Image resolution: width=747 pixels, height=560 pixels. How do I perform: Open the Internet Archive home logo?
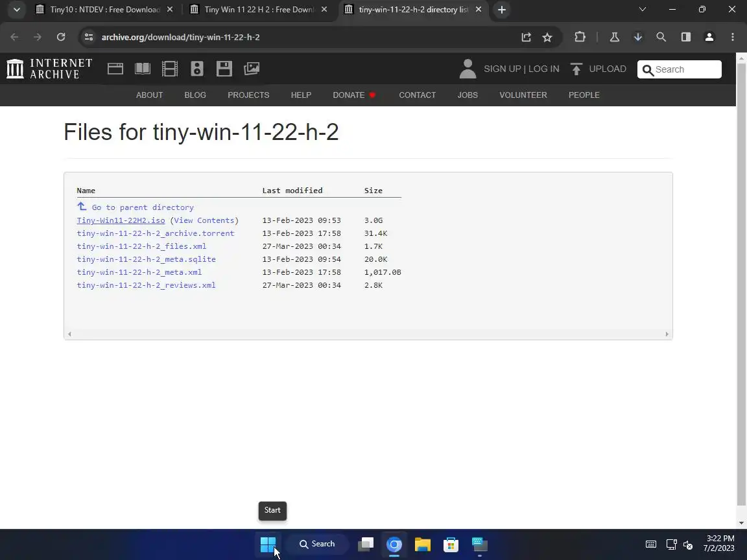coord(49,69)
